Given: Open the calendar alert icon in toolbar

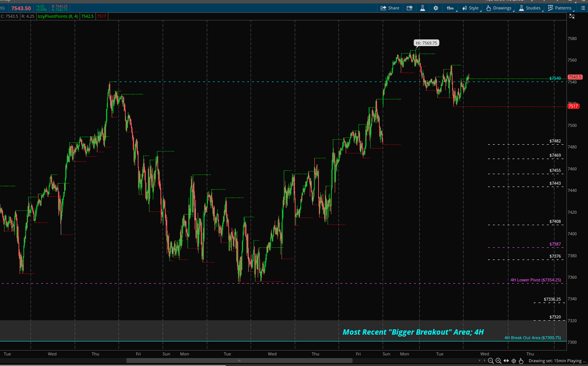Looking at the screenshot, I should click(x=409, y=8).
